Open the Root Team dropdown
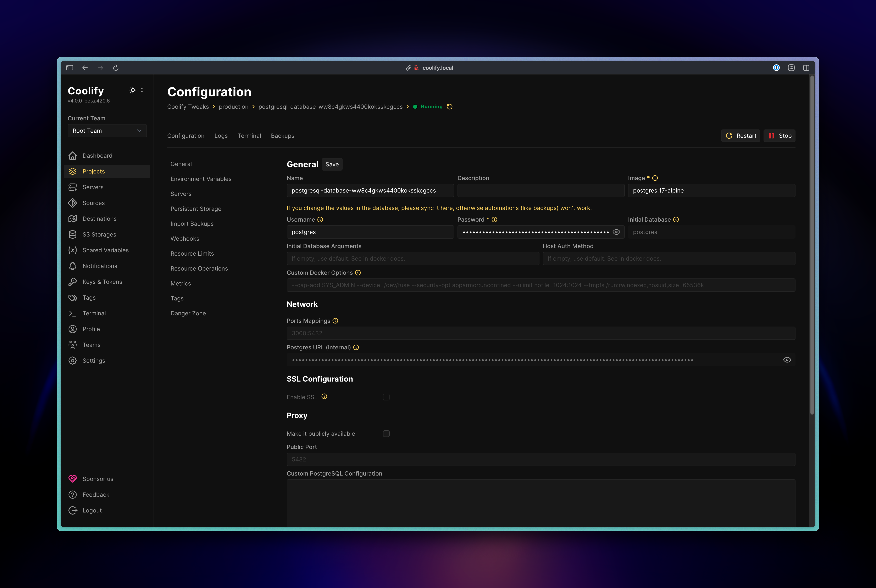This screenshot has width=876, height=588. tap(107, 131)
